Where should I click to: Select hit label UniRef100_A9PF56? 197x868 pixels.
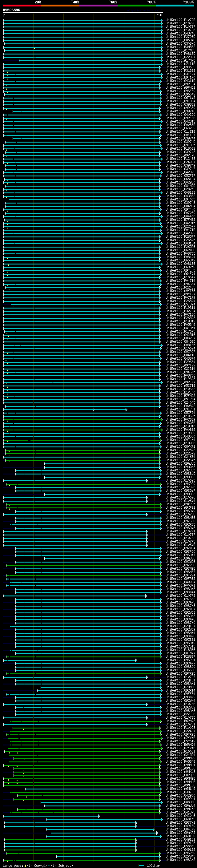(x=180, y=118)
